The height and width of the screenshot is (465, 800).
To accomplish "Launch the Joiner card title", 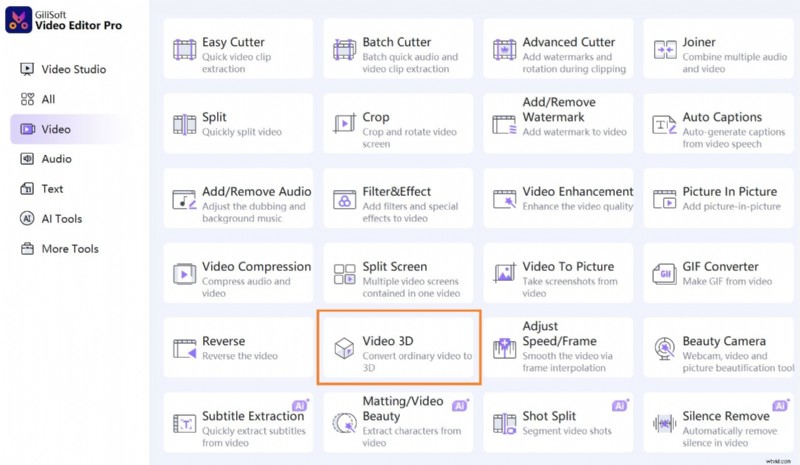I will pyautogui.click(x=699, y=42).
